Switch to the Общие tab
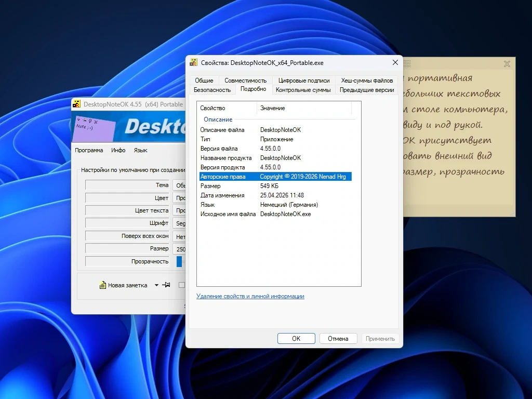532x399 pixels. [x=204, y=81]
